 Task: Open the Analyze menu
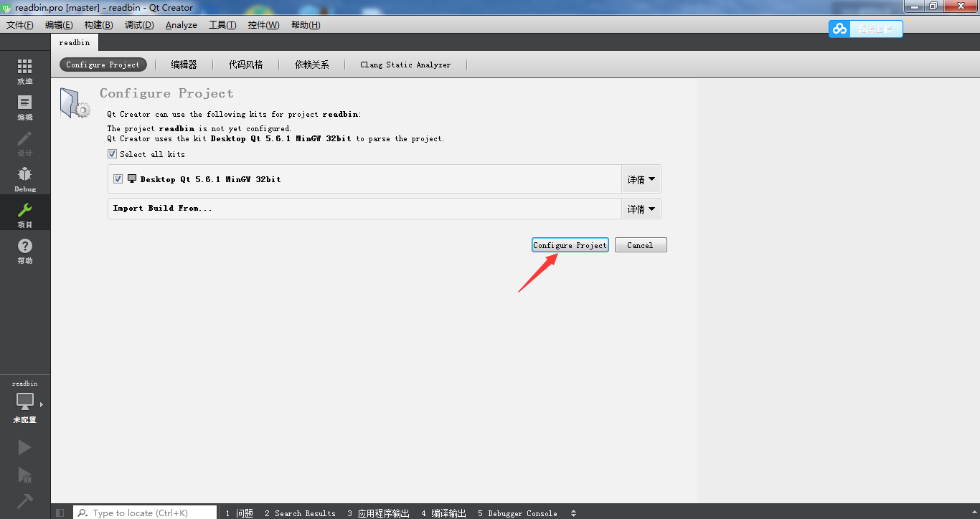click(182, 24)
